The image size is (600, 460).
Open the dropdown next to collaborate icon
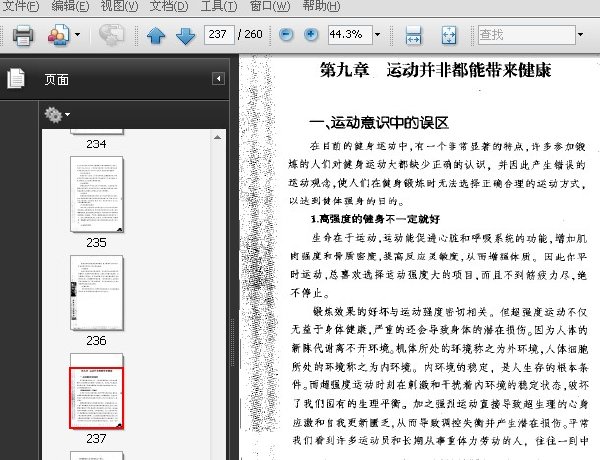pyautogui.click(x=77, y=35)
